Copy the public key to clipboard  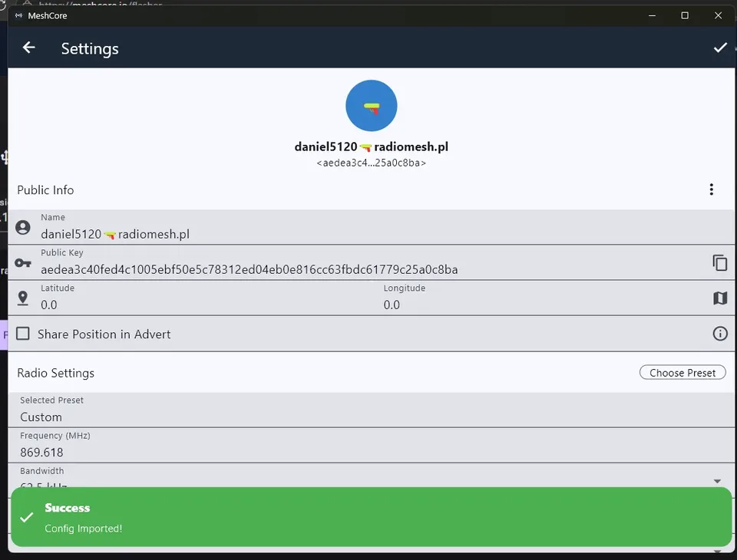click(x=719, y=262)
